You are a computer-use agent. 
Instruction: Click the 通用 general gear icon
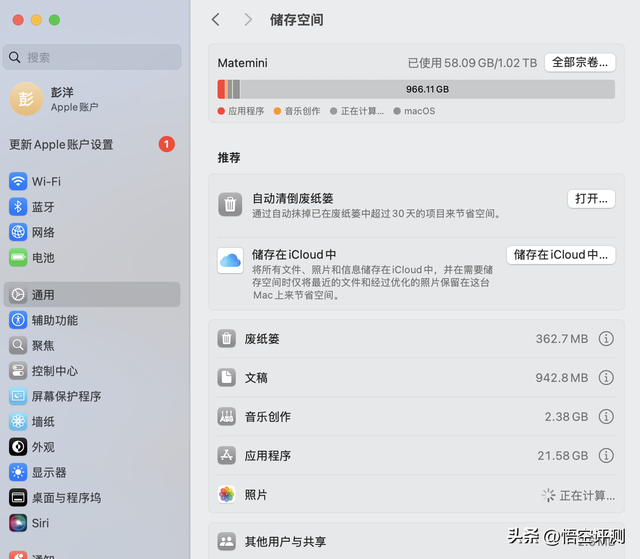point(18,295)
